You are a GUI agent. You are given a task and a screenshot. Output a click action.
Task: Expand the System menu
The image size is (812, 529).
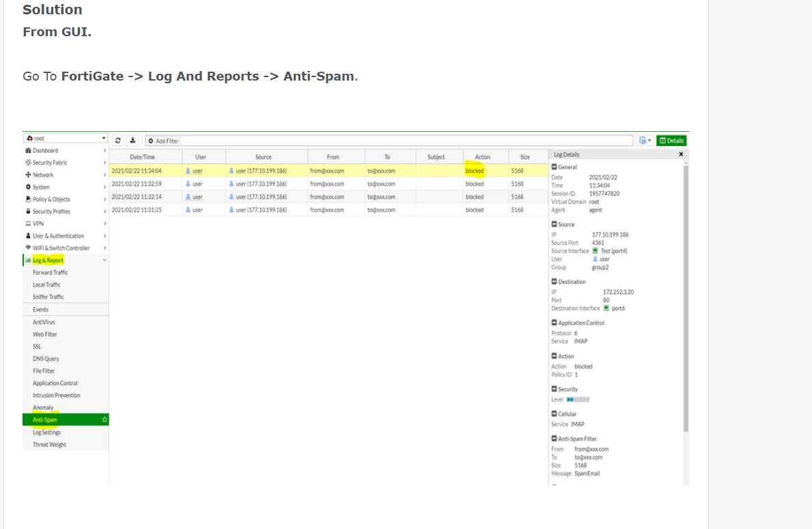66,187
